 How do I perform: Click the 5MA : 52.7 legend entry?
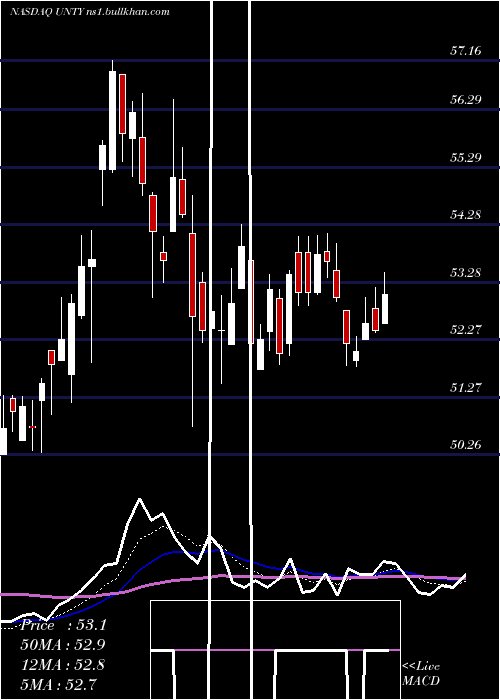(x=60, y=684)
